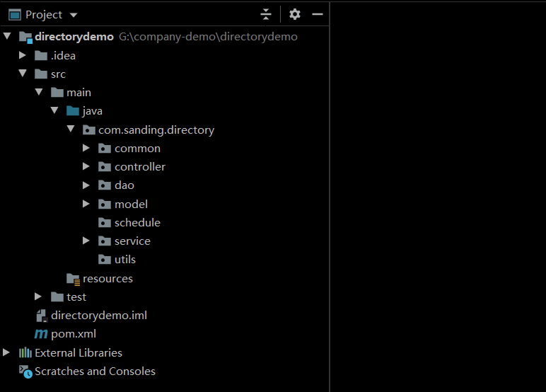Collapse the main folder arrow
This screenshot has height=392, width=546.
pos(39,92)
